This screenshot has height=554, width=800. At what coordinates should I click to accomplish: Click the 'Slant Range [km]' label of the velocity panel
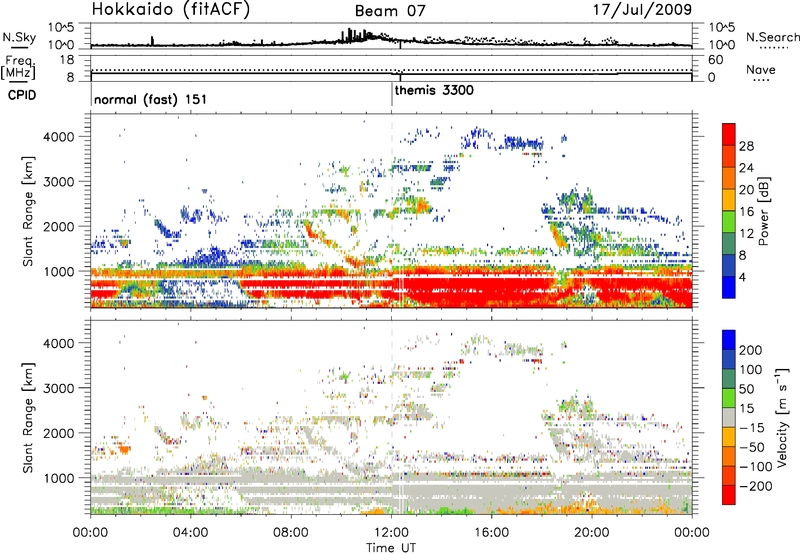(28, 418)
